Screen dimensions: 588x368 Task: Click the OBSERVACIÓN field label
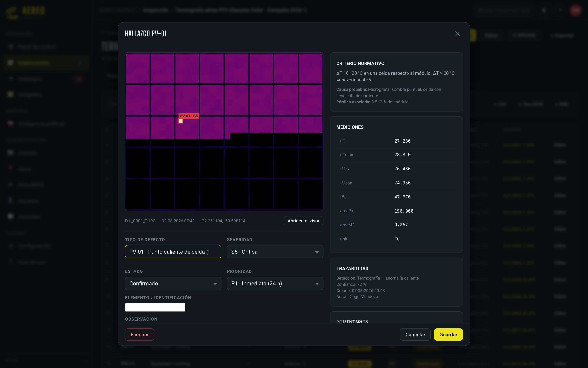coord(141,319)
